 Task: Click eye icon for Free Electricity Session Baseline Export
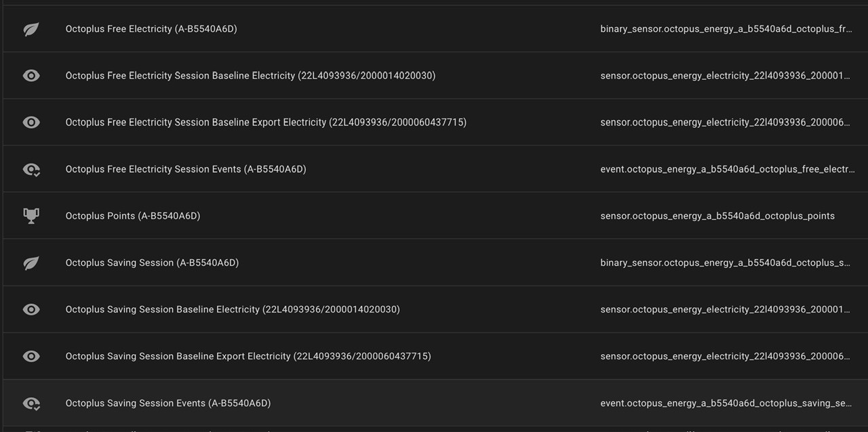coord(31,123)
